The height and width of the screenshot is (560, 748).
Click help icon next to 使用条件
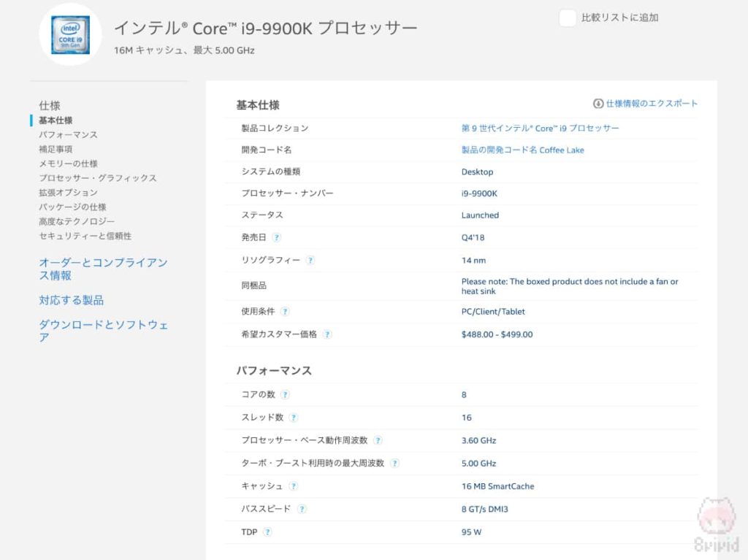pyautogui.click(x=285, y=311)
